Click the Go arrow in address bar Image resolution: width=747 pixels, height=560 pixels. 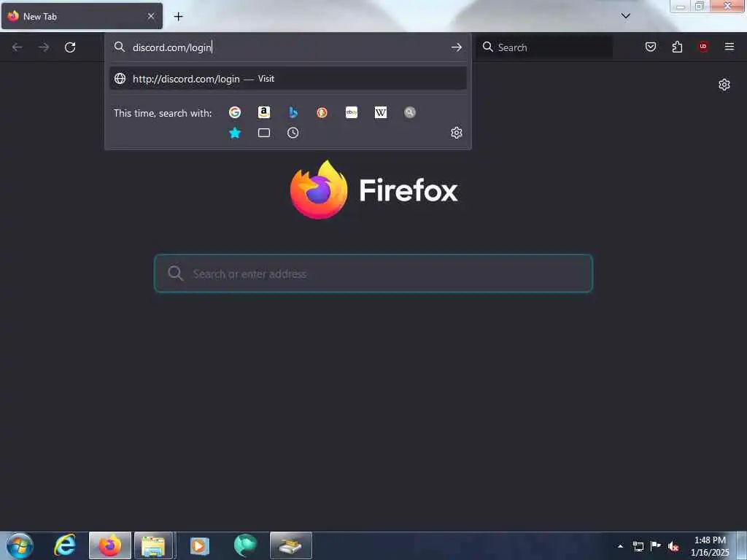(457, 47)
